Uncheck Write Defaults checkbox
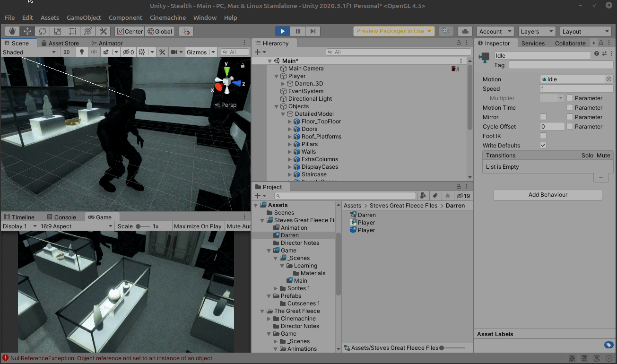617x364 pixels. click(543, 146)
